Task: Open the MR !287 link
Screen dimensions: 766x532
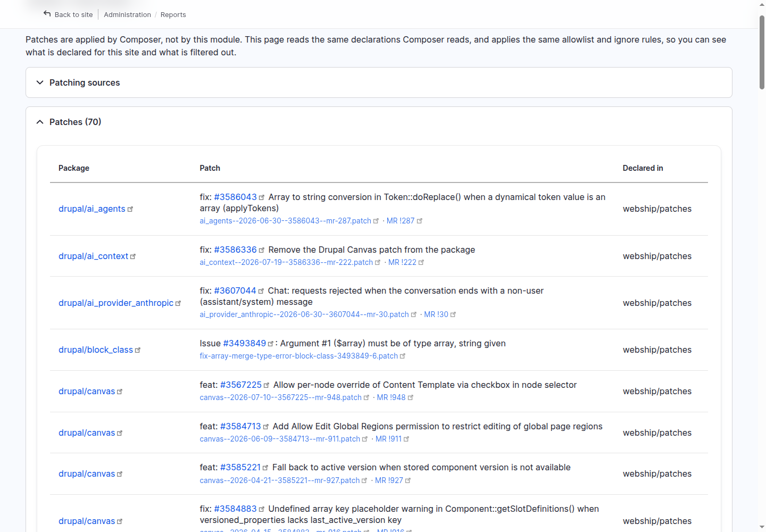Action: click(401, 221)
